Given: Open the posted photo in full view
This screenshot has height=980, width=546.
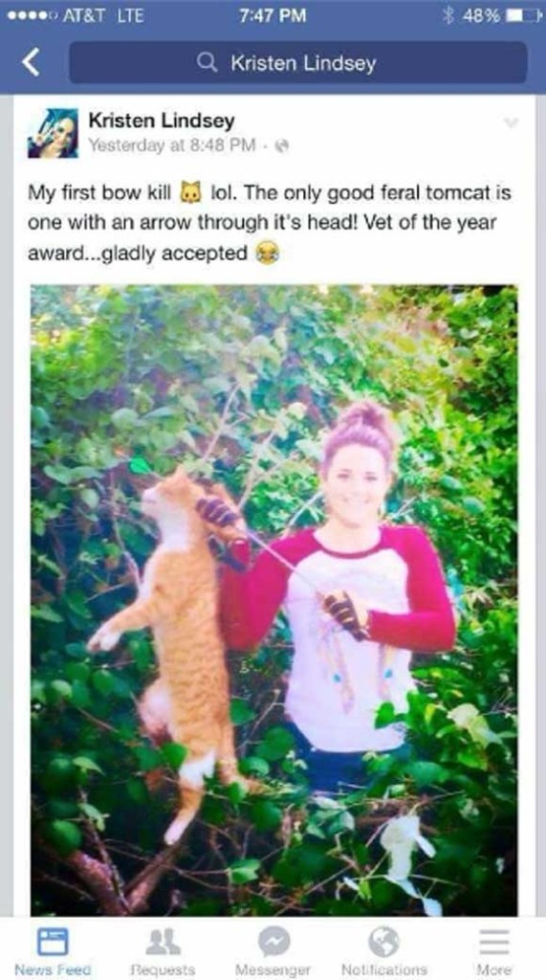Looking at the screenshot, I should tap(273, 600).
